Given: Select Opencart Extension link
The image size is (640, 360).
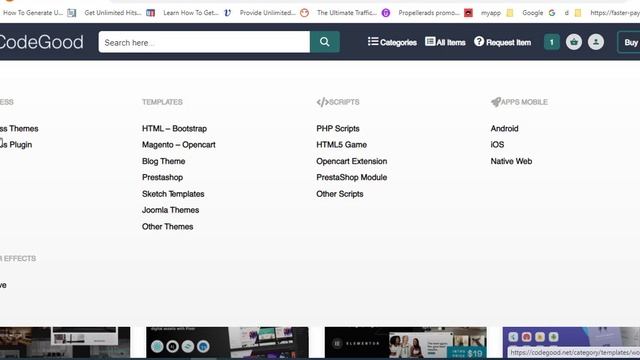Looking at the screenshot, I should 351,161.
